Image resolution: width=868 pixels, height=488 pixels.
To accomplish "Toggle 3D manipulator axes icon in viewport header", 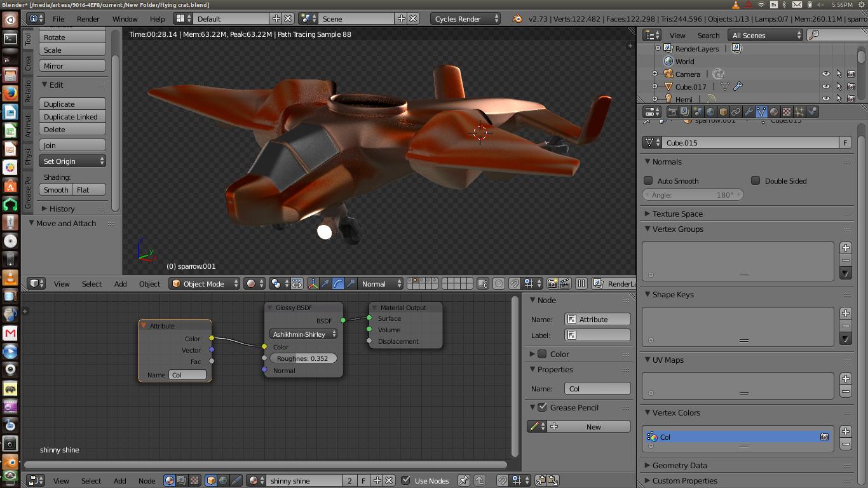I will click(x=313, y=284).
